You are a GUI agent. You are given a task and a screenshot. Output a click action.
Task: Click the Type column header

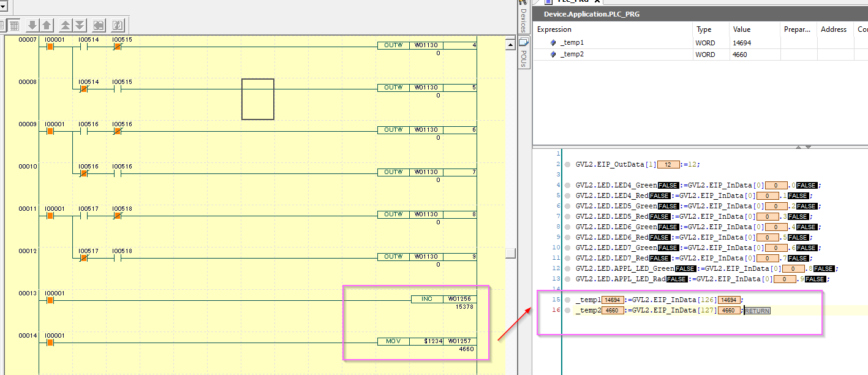[711, 29]
